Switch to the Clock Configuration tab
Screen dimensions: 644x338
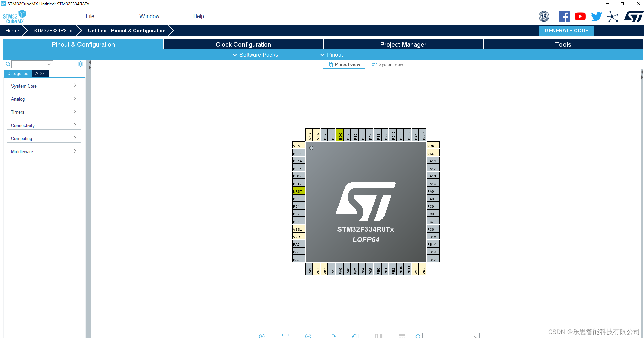coord(243,44)
